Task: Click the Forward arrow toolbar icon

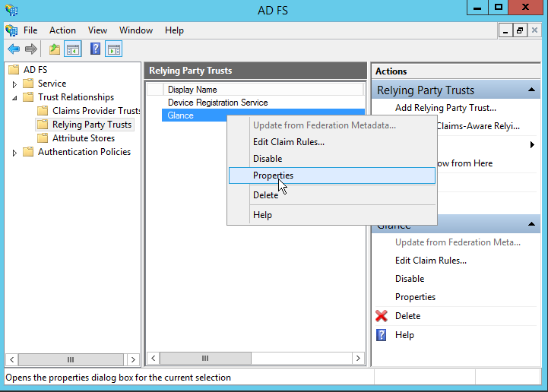Action: [31, 49]
